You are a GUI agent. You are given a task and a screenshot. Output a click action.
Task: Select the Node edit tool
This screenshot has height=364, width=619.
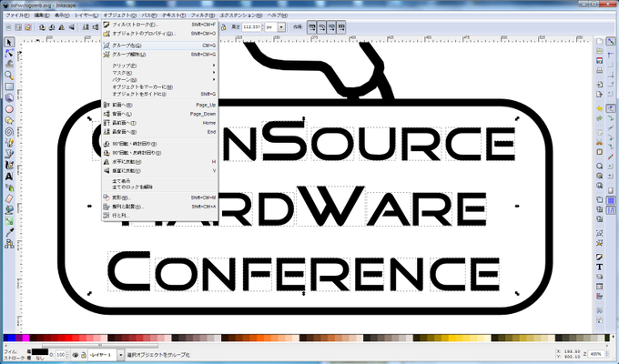[9, 53]
